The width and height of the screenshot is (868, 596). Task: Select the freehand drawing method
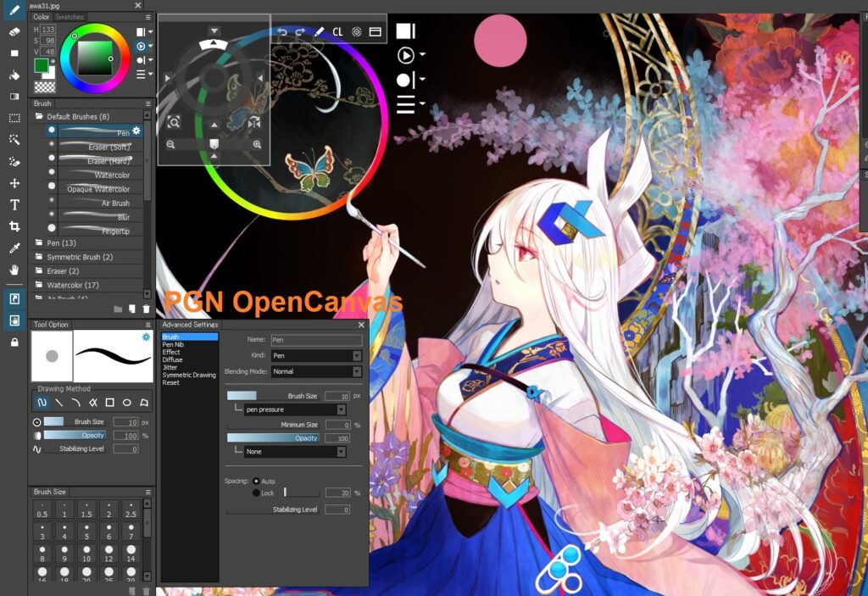42,403
